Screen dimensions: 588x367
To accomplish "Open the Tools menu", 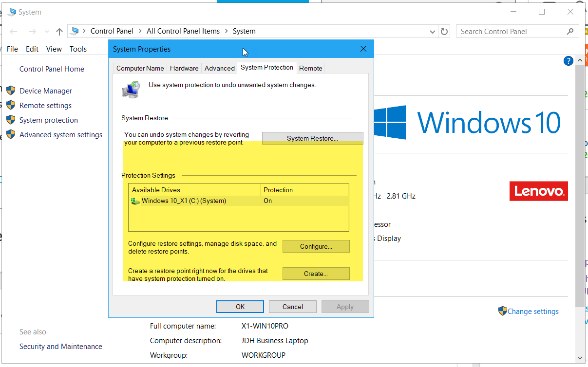I will pyautogui.click(x=78, y=49).
